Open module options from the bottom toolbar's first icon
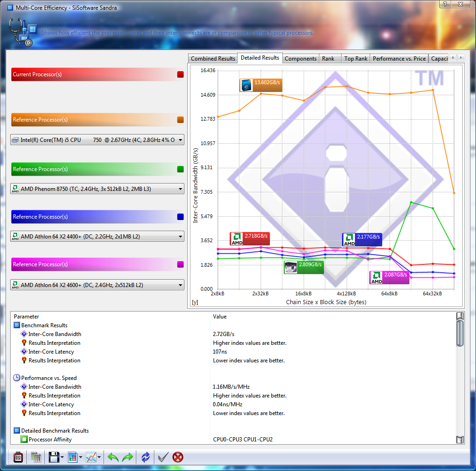The image size is (476, 471). [x=18, y=457]
